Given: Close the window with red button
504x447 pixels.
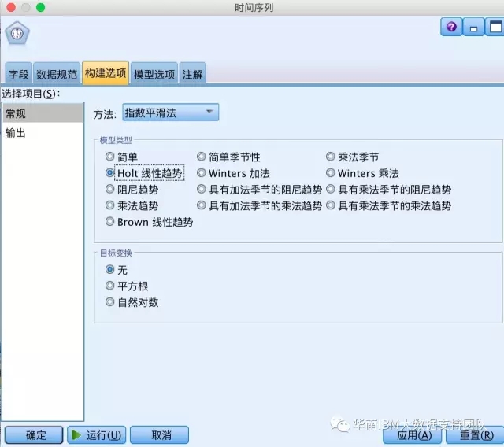Looking at the screenshot, I should 11,7.
